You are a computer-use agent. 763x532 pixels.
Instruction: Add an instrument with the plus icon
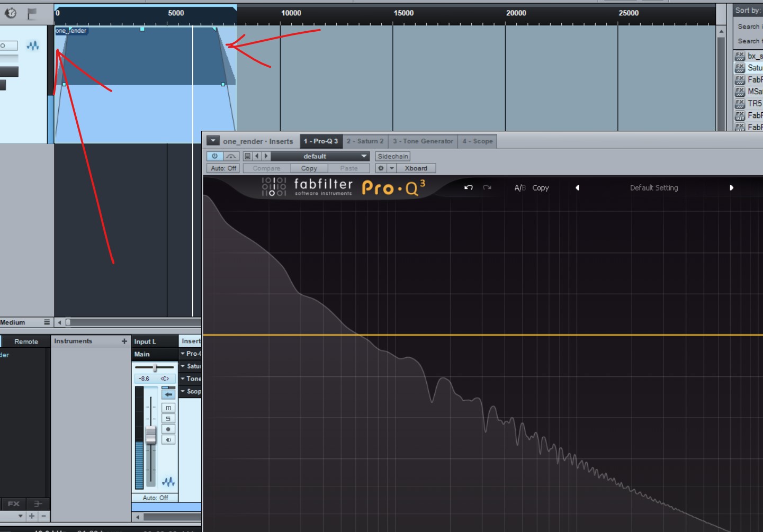tap(124, 341)
